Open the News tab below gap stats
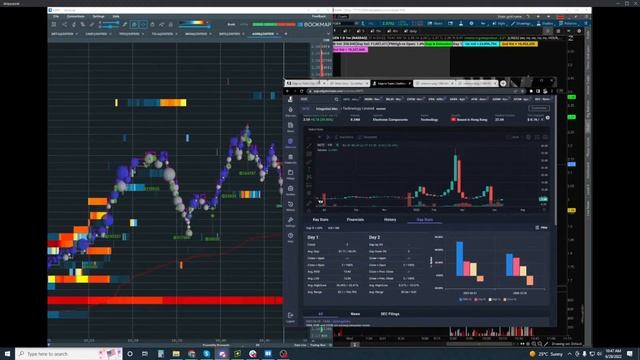Screen dimensions: 640x360 tap(355, 314)
